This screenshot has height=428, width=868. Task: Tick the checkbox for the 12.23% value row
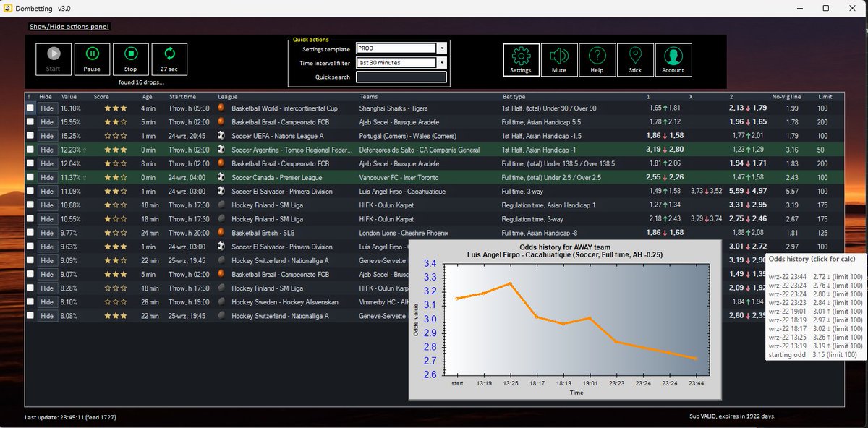[x=30, y=150]
